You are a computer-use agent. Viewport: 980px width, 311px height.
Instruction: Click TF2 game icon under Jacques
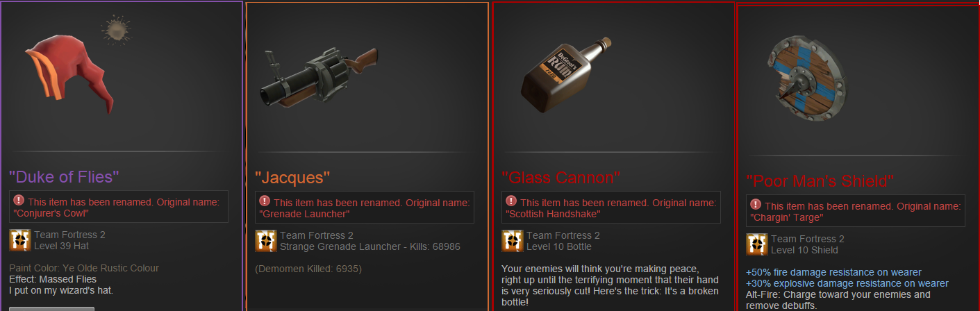[266, 239]
